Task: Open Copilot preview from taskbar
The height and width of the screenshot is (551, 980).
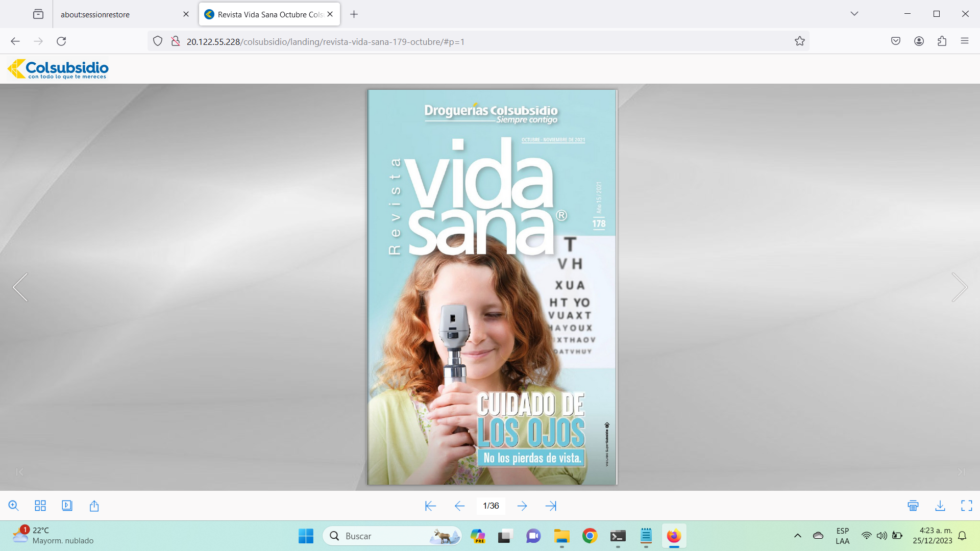Action: point(478,536)
